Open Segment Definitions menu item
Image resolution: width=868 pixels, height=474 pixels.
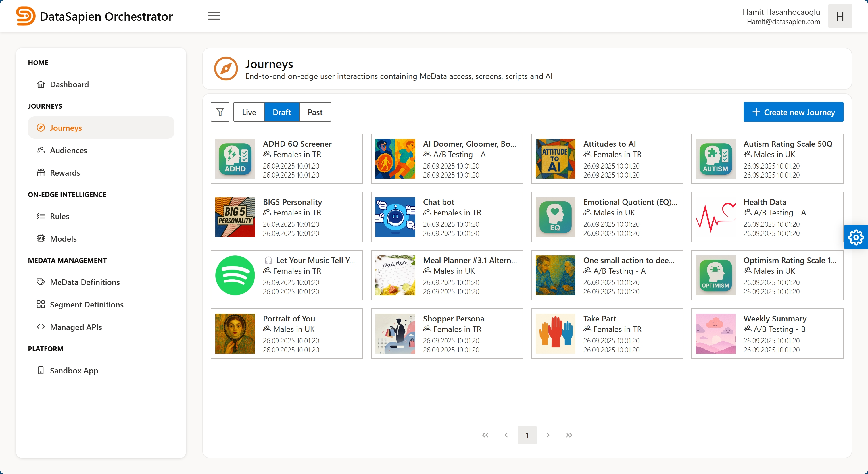point(86,304)
